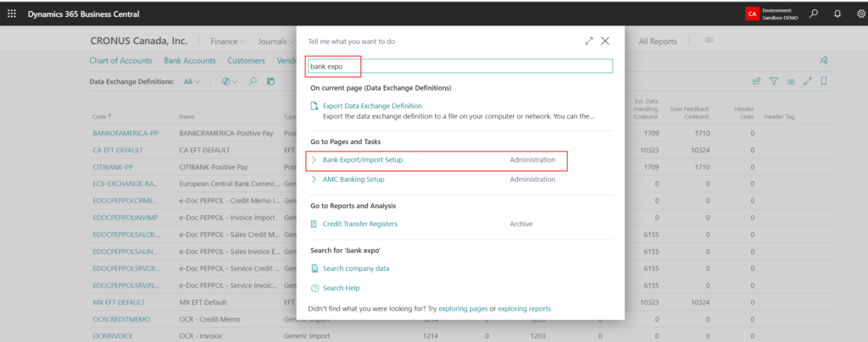Close the Tell Me dialog
Viewport: 868px width, 342px height.
(x=605, y=41)
